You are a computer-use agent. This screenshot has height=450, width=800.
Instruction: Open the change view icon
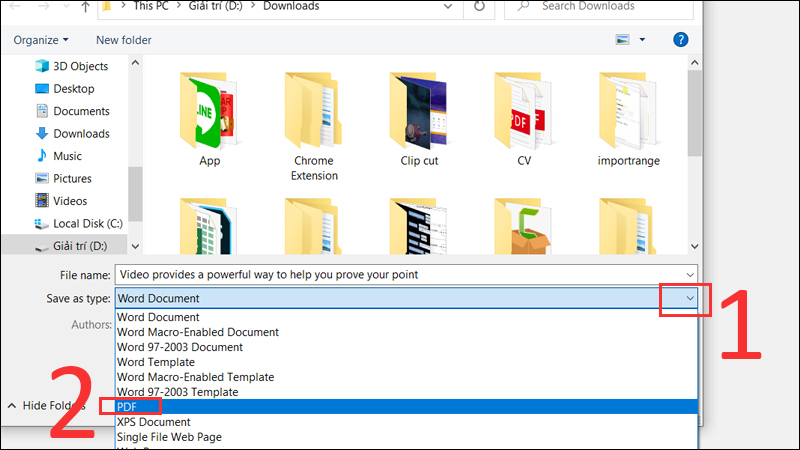(x=623, y=40)
